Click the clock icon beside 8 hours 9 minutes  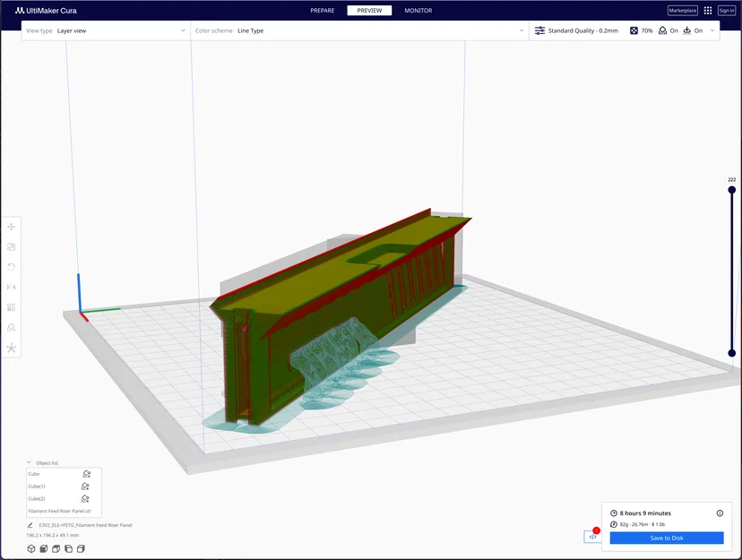614,513
